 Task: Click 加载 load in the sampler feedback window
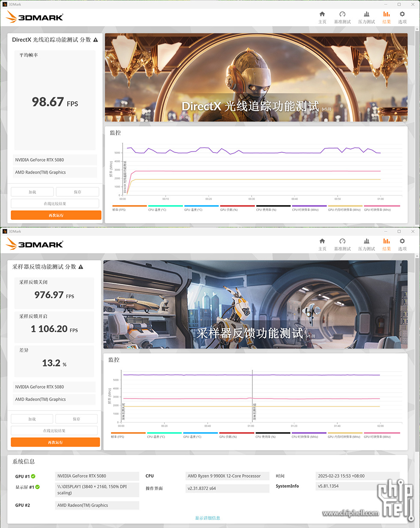click(x=32, y=419)
